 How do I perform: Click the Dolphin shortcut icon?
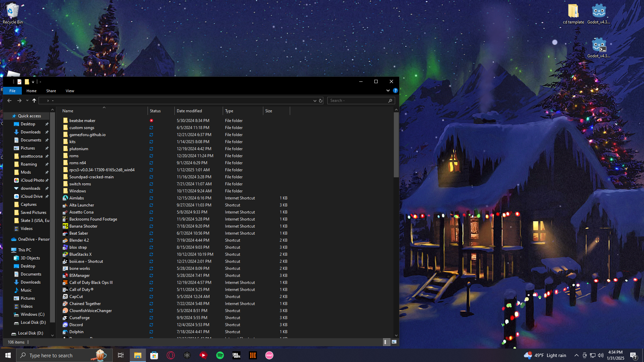pos(65,332)
